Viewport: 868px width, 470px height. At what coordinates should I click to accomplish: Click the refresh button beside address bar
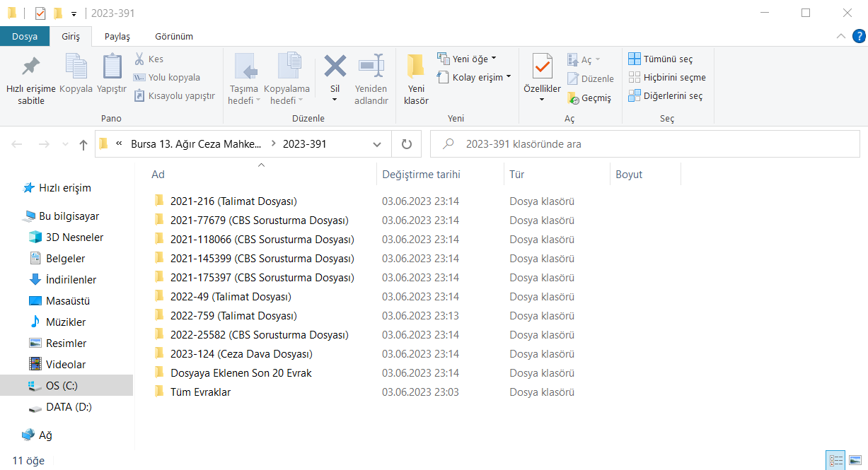pos(406,144)
